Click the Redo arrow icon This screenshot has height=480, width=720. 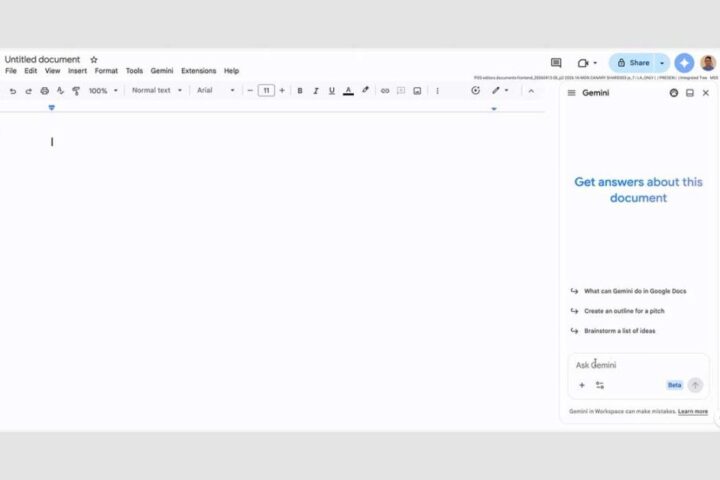coord(28,91)
